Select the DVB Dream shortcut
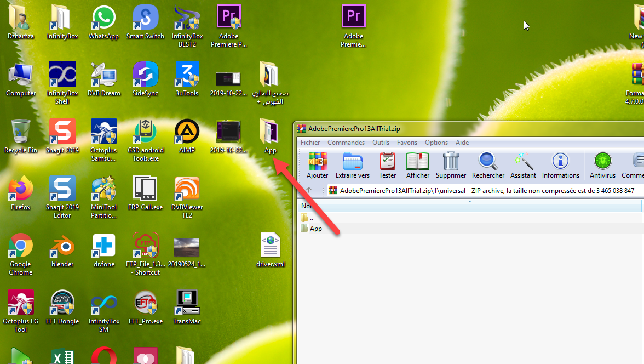Viewport: 644px width, 364px height. (104, 79)
